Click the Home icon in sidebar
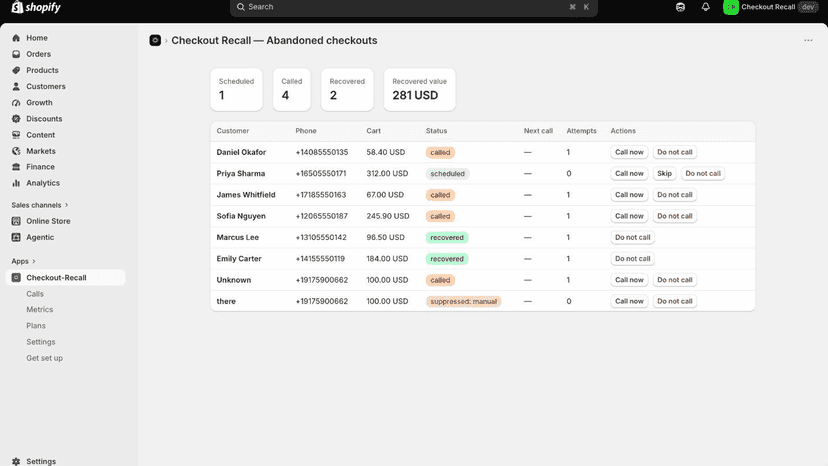This screenshot has height=466, width=828. 16,38
